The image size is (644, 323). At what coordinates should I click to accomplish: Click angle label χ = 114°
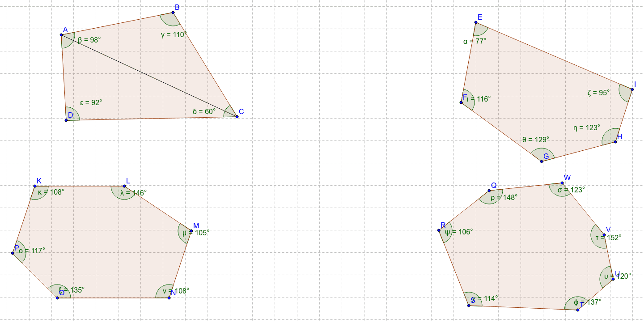(484, 298)
